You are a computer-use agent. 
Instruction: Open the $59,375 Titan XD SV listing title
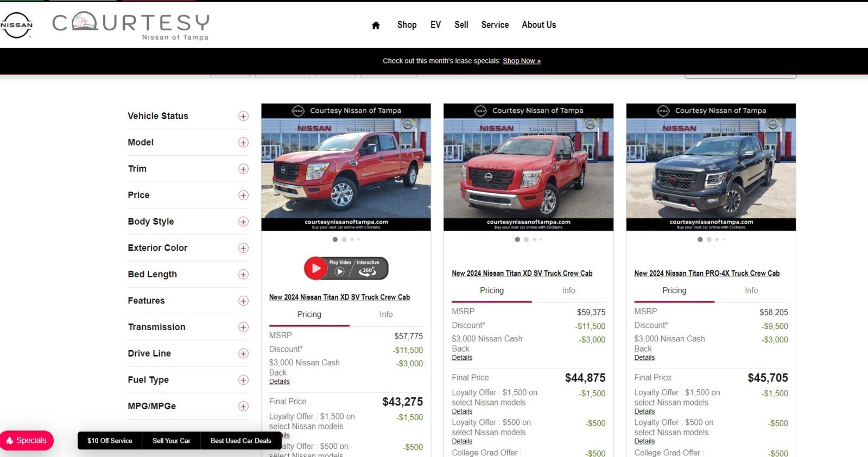coord(522,274)
